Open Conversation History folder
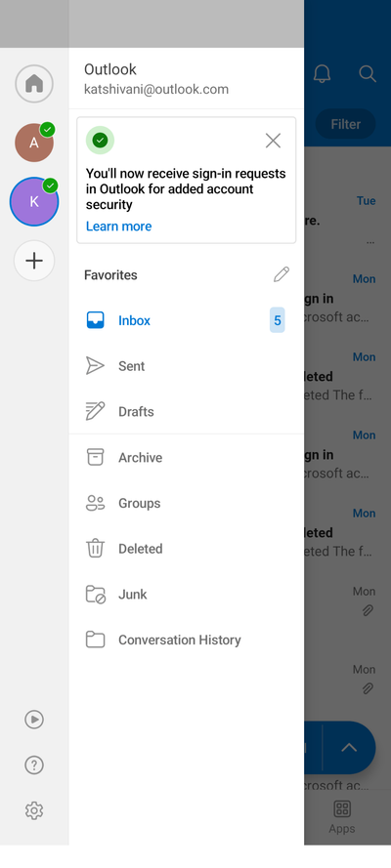Image resolution: width=391 pixels, height=868 pixels. tap(186, 640)
